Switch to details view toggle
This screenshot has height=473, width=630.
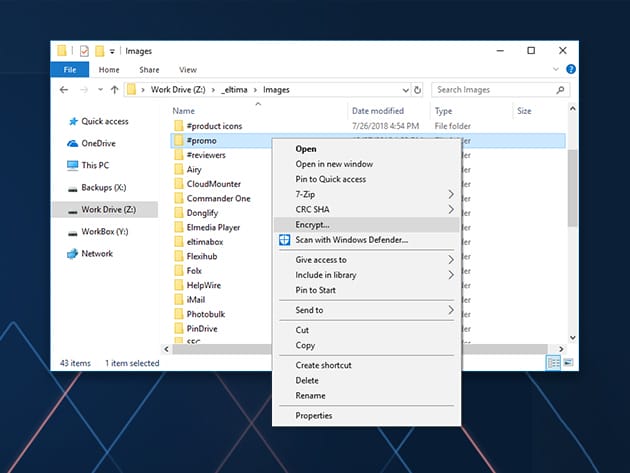click(x=553, y=363)
